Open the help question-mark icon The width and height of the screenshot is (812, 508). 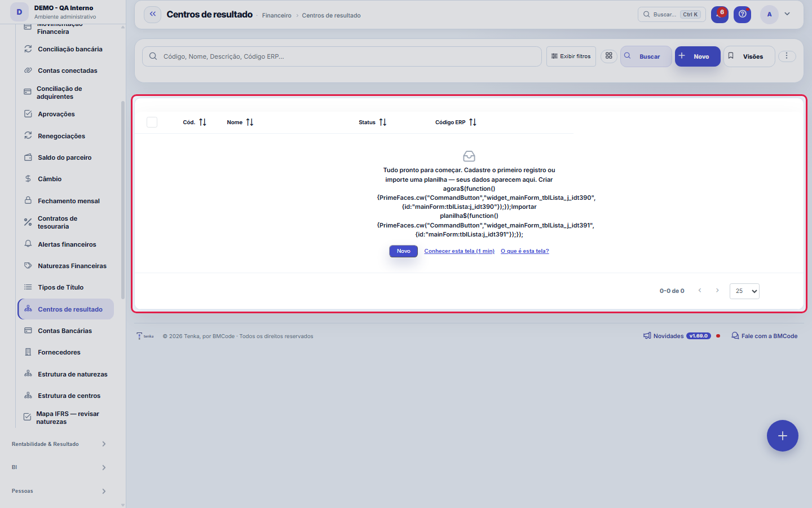pyautogui.click(x=743, y=15)
